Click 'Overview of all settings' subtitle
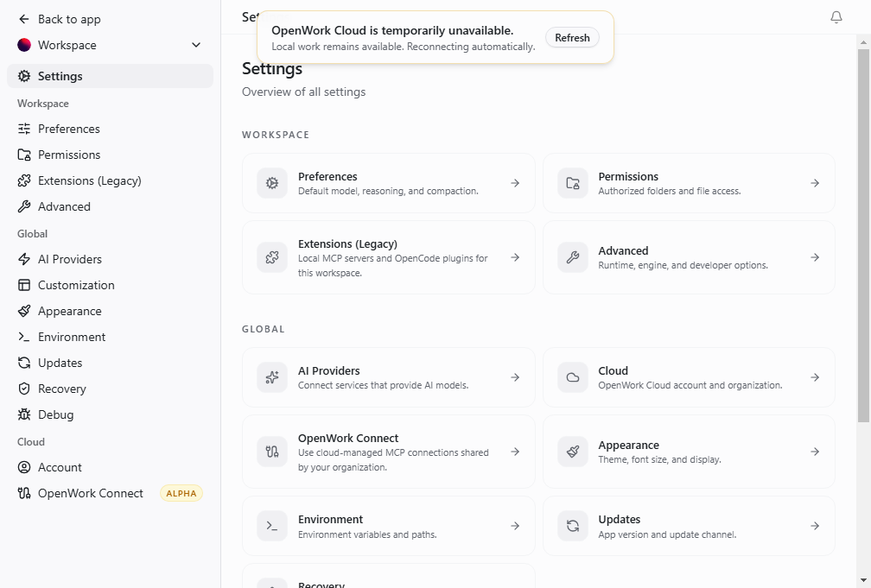 point(304,92)
